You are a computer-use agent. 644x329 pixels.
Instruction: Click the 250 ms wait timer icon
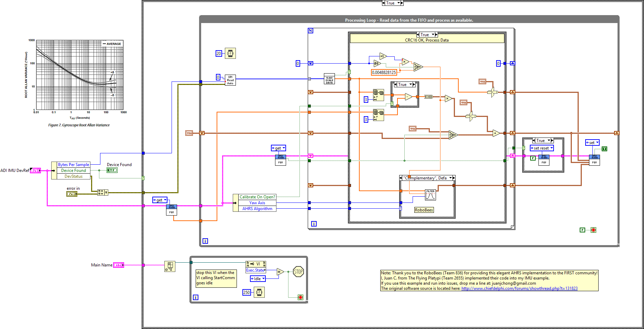260,292
